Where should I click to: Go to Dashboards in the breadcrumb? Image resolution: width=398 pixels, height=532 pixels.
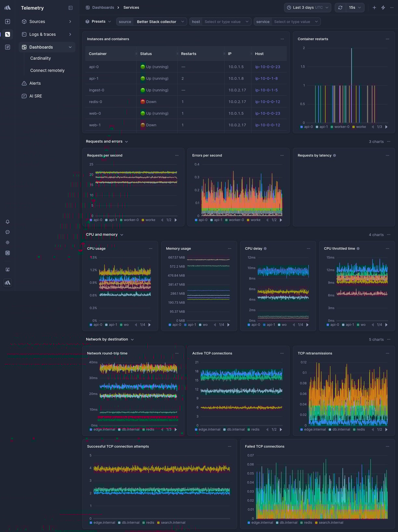coord(103,7)
